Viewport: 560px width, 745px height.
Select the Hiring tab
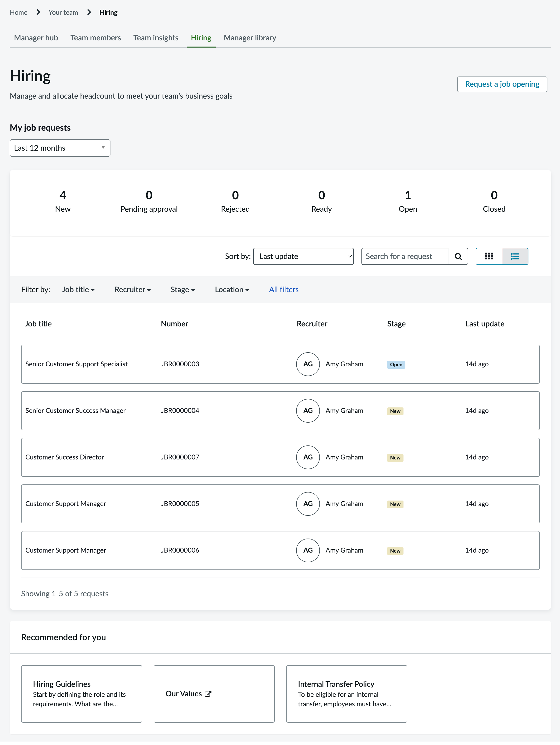point(201,38)
